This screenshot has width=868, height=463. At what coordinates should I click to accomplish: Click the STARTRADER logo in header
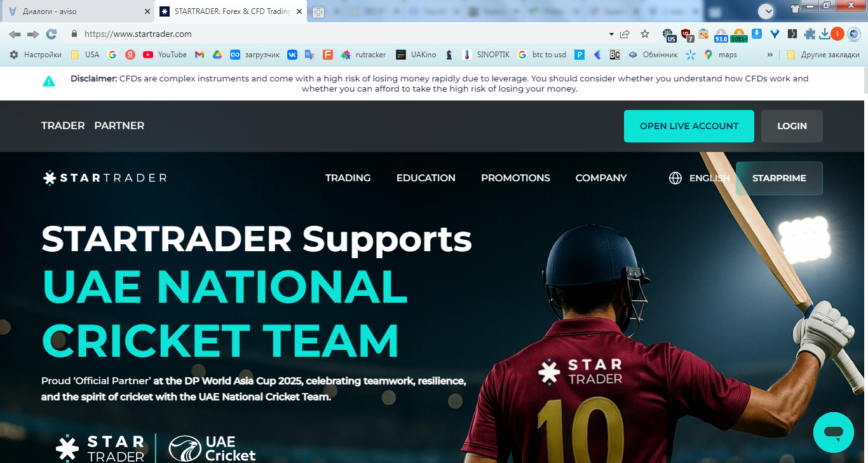coord(105,178)
